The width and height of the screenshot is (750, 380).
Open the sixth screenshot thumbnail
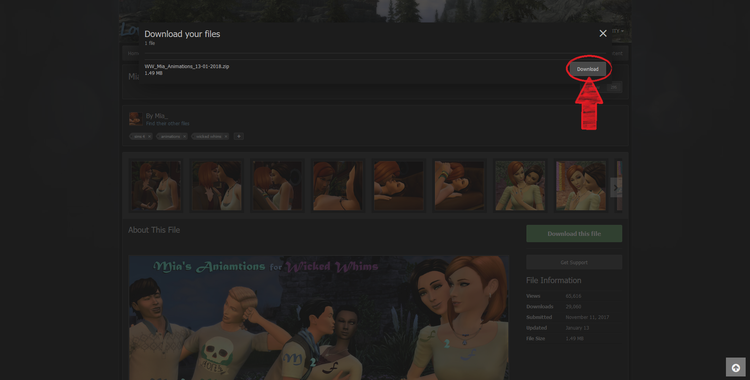click(459, 186)
